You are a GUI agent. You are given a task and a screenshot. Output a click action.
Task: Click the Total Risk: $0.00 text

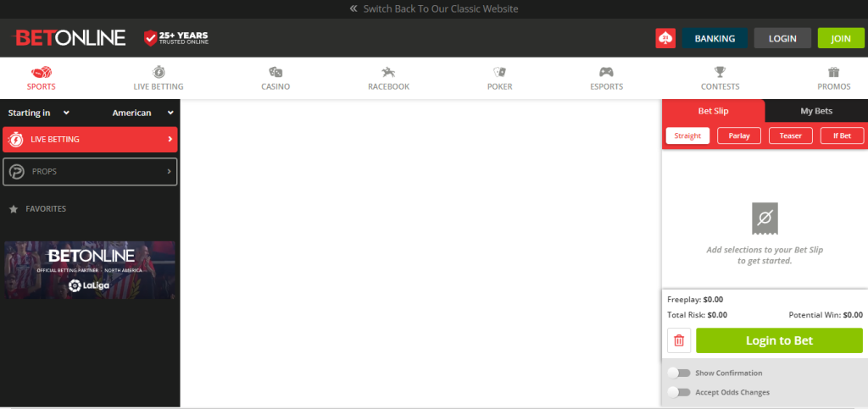point(698,316)
